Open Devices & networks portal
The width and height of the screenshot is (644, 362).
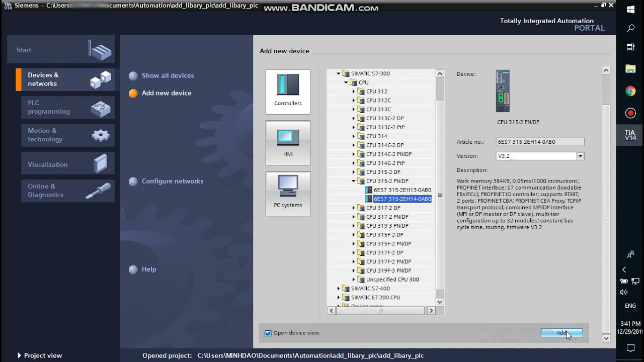(x=65, y=79)
